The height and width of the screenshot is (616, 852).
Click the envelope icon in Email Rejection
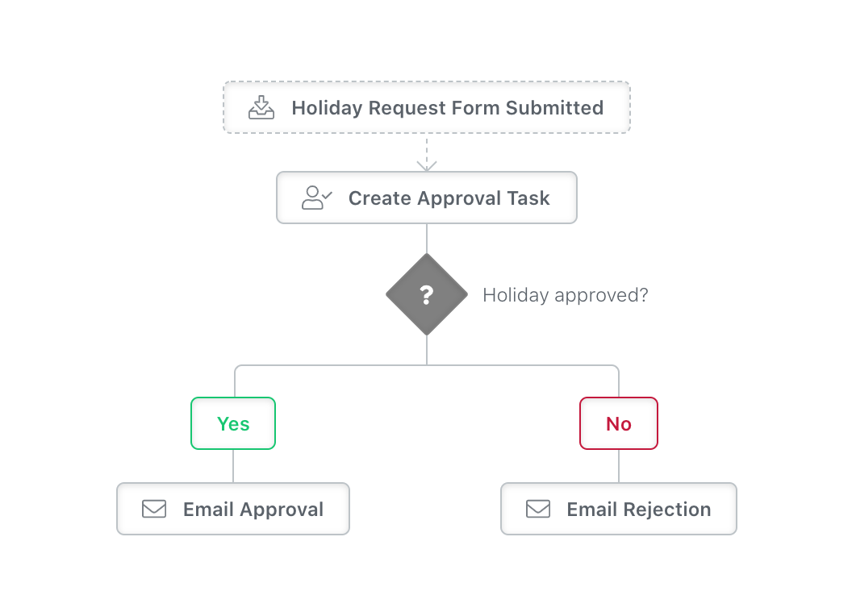tap(538, 509)
